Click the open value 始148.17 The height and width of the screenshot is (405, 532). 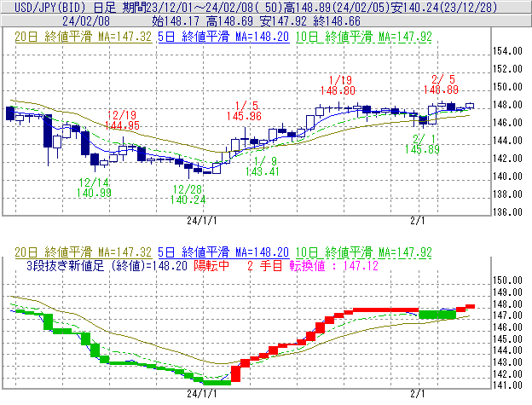[176, 21]
